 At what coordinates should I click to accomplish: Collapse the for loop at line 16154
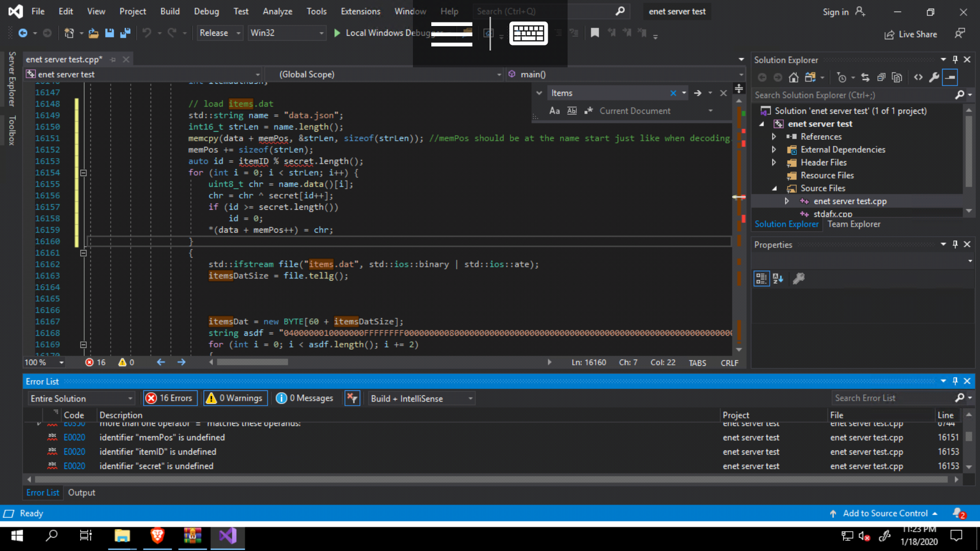click(x=83, y=173)
